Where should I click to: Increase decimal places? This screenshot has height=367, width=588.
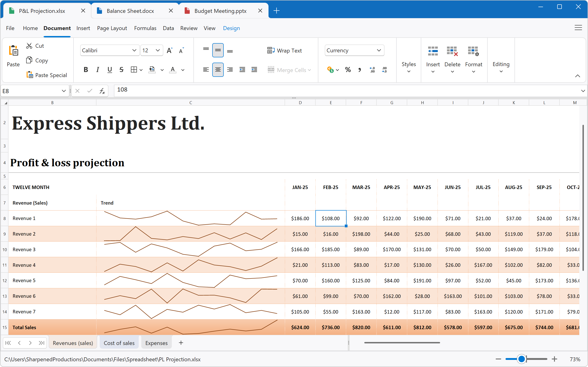[x=372, y=70]
